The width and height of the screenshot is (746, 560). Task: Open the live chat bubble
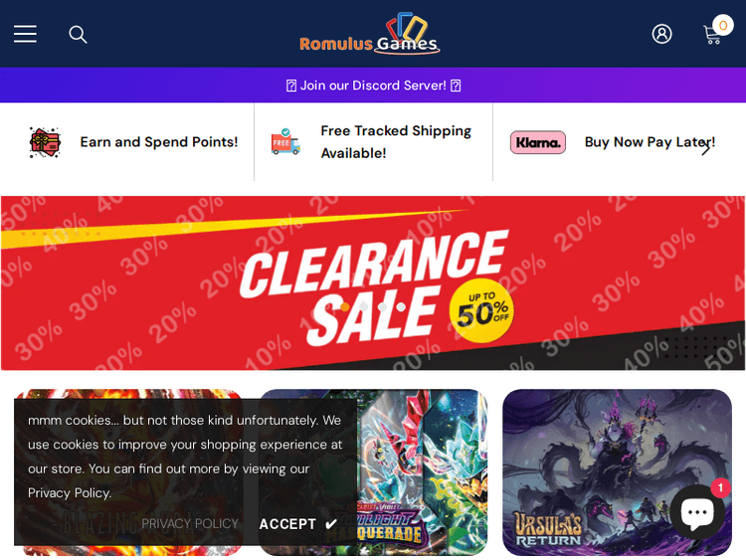click(x=697, y=512)
